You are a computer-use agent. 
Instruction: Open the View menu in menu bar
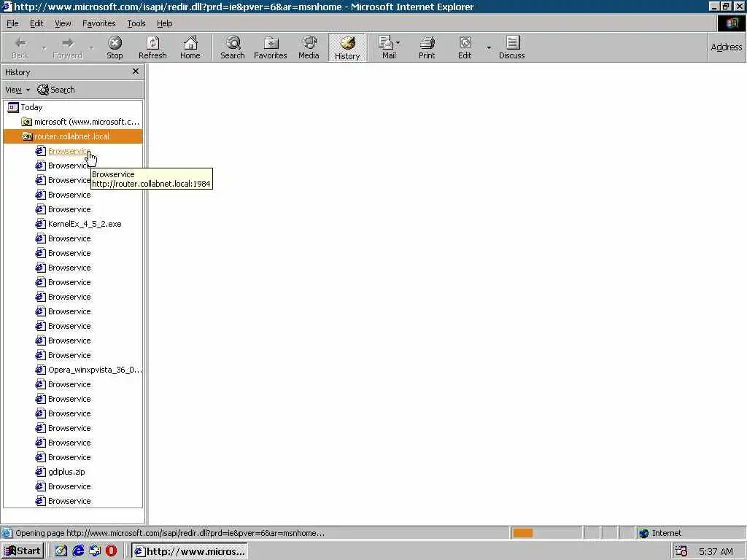(x=63, y=23)
